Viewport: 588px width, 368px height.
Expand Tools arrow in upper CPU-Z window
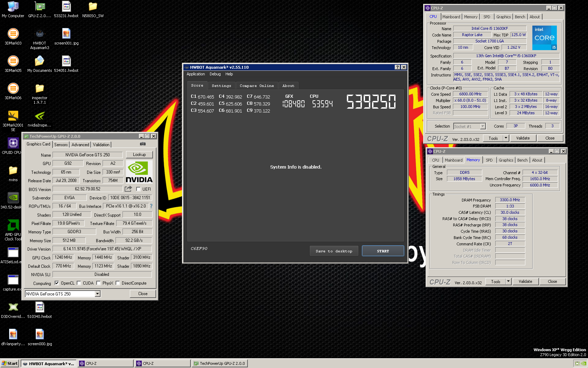pyautogui.click(x=506, y=138)
